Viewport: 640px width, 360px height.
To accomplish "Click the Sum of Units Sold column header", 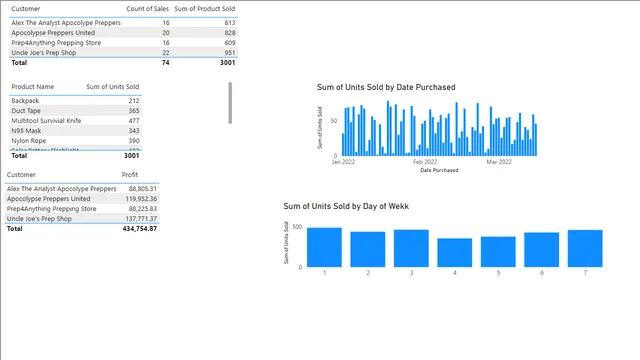I will [x=113, y=87].
